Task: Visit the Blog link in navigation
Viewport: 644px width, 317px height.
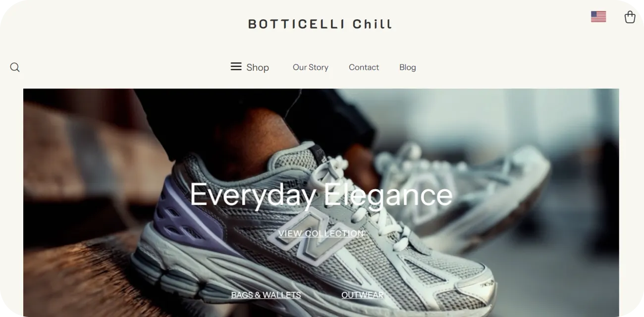Action: pos(408,67)
